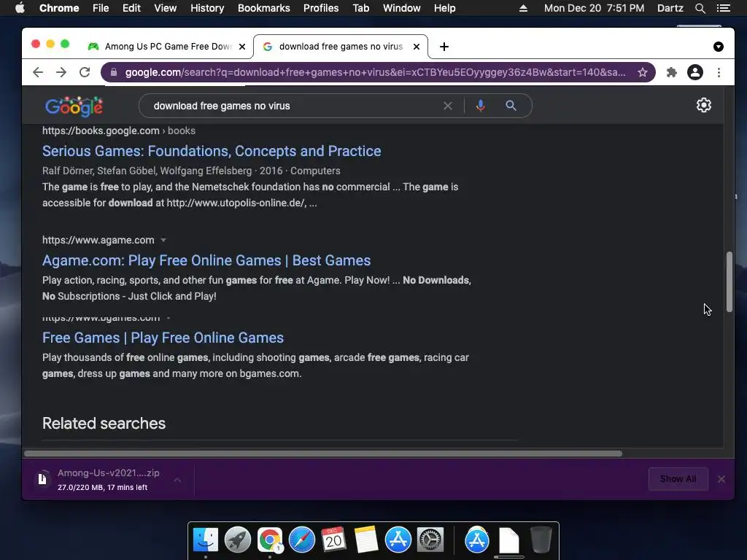Open the Chrome profile avatar
The height and width of the screenshot is (560, 747).
695,72
